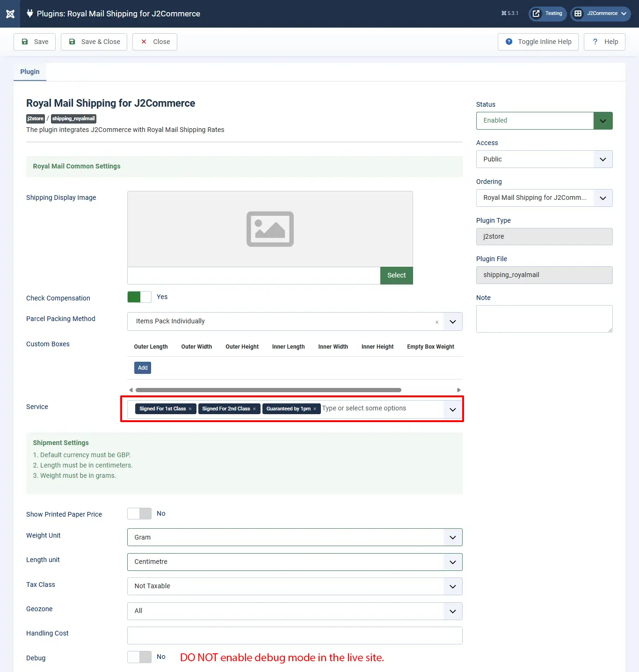639x672 pixels.
Task: Open the Testing site preview link
Action: 548,14
